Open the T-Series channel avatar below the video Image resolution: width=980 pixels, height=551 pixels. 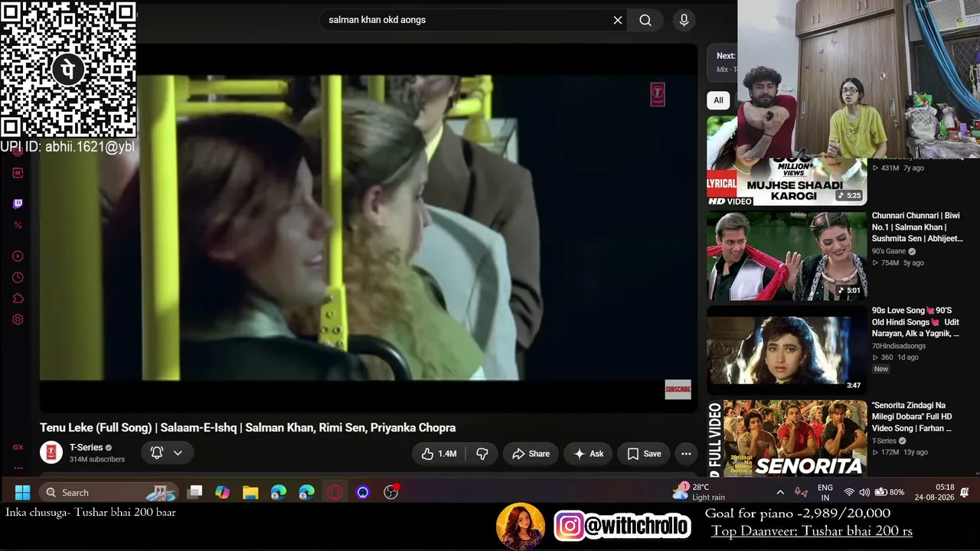point(51,452)
